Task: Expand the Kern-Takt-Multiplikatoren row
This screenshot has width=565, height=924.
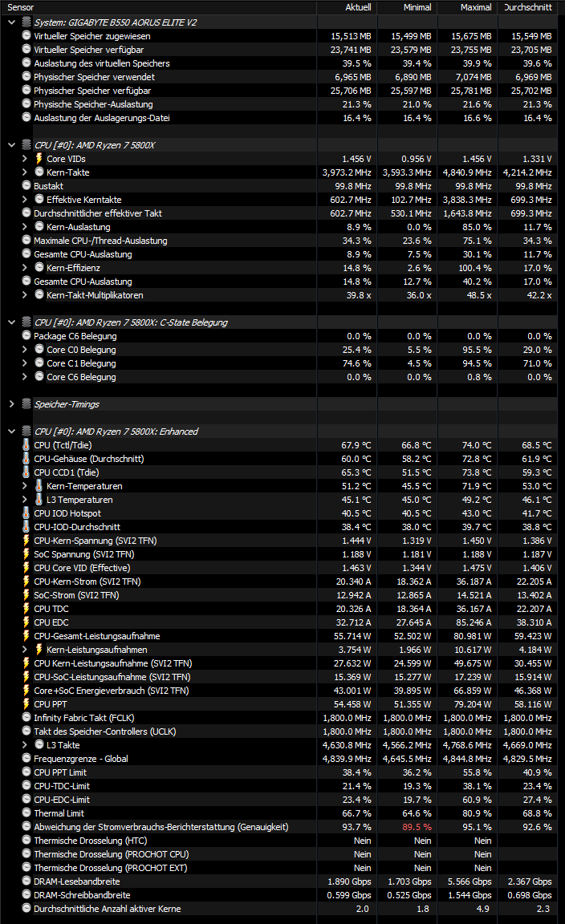Action: pos(25,295)
